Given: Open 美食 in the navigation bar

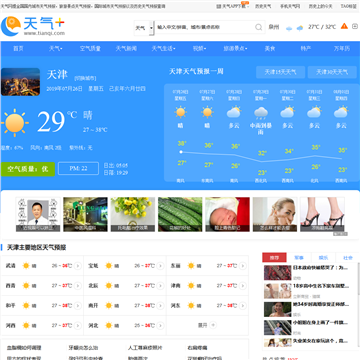Looking at the screenshot, I should pos(270,48).
